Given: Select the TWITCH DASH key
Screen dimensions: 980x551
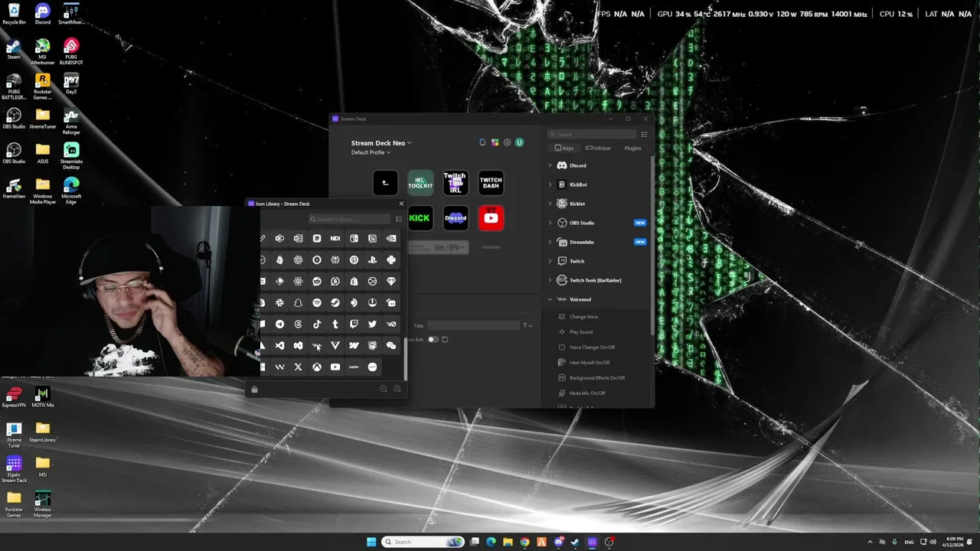Looking at the screenshot, I should coord(491,183).
